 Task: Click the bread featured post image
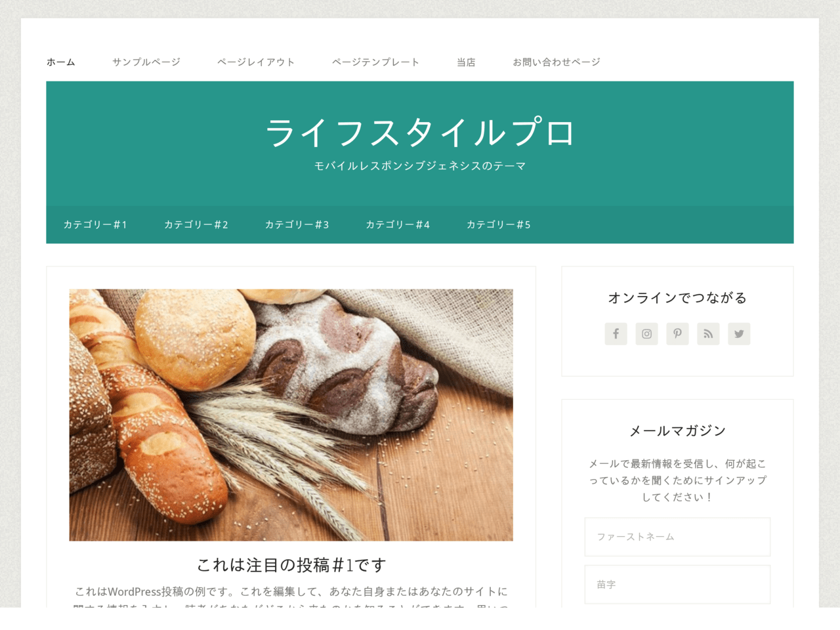(291, 415)
